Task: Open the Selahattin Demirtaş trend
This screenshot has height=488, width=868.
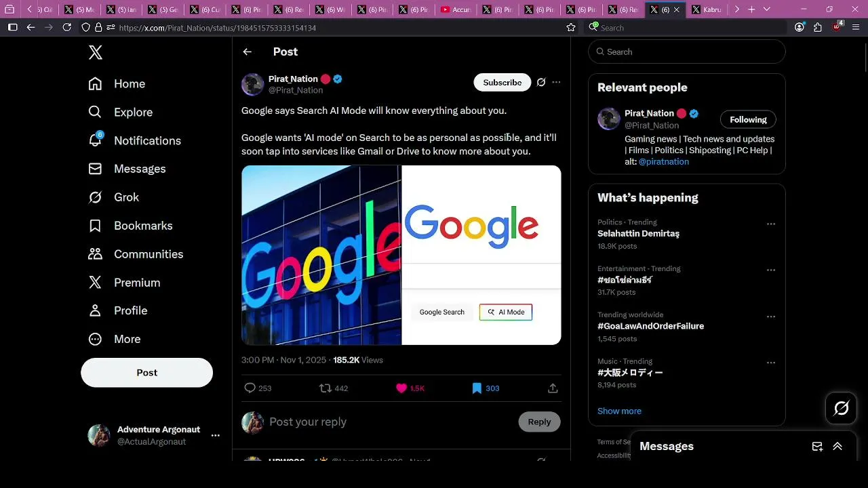Action: click(x=638, y=234)
